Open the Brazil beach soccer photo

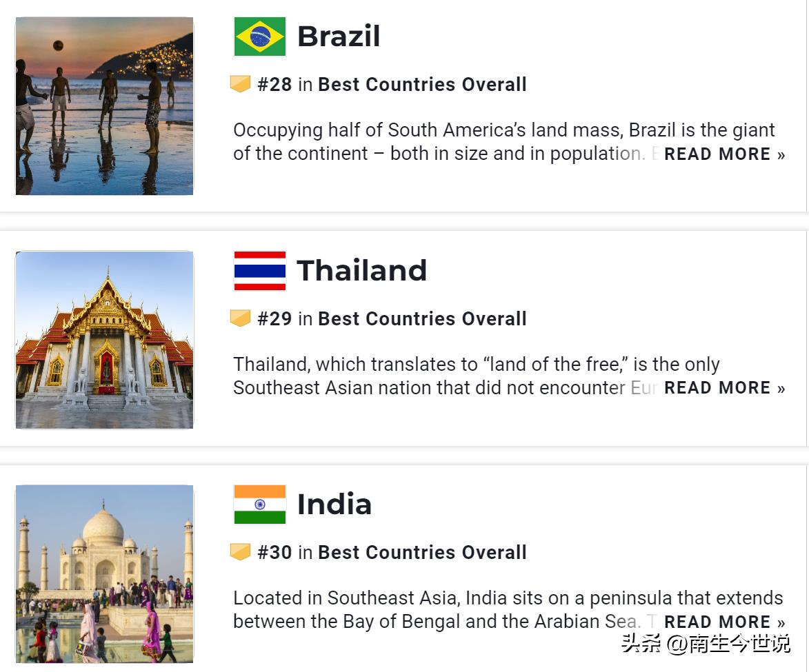[x=104, y=106]
